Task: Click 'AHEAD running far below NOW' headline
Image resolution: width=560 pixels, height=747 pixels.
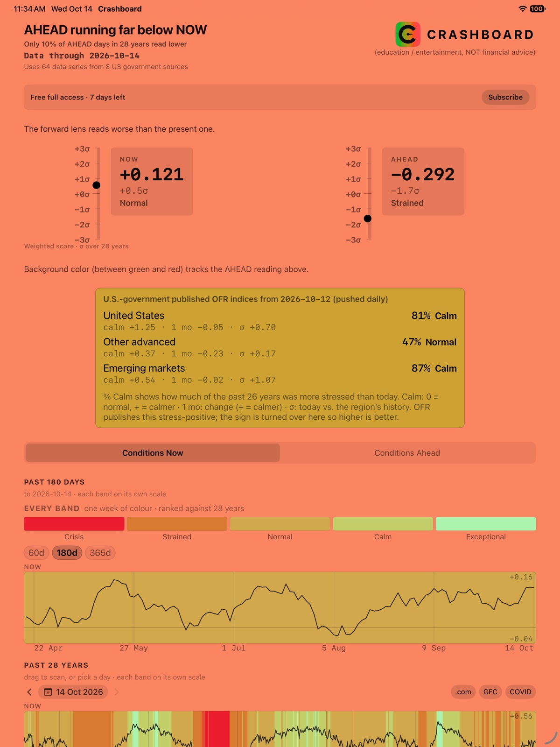Action: tap(115, 30)
